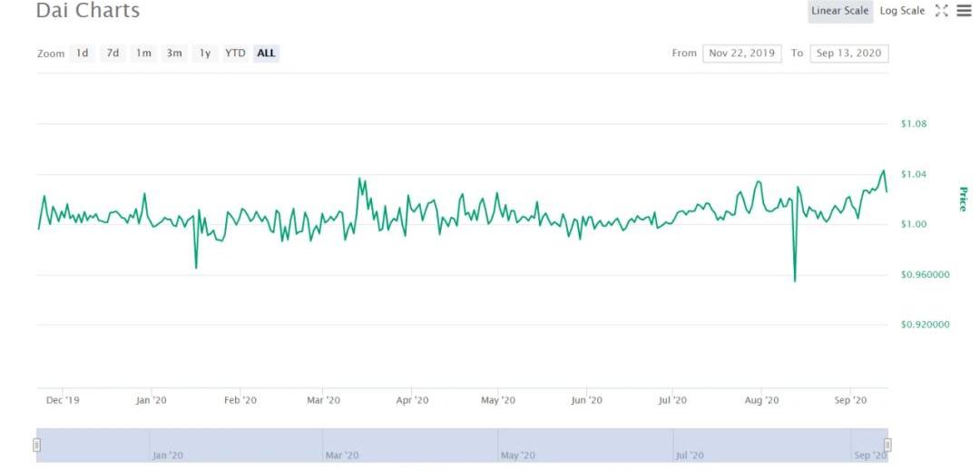Select the 1m zoom range

tap(143, 54)
